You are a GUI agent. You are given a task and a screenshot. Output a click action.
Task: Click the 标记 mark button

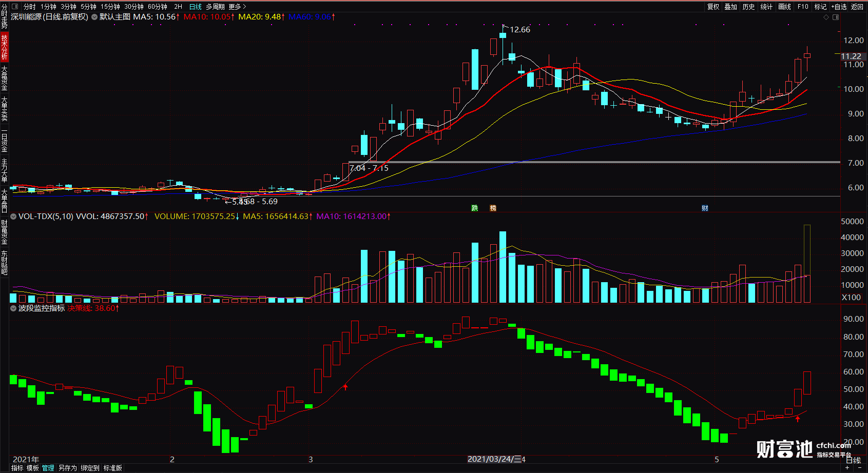click(x=820, y=7)
